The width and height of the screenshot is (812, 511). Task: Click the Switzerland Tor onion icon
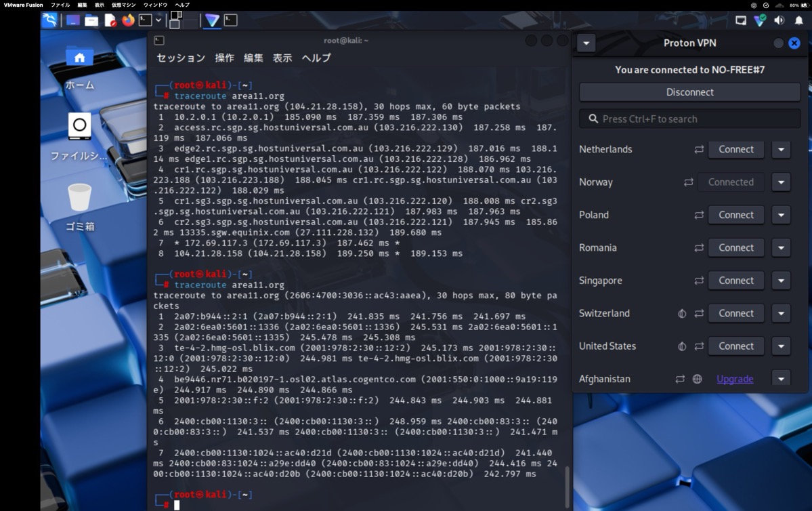[682, 314]
